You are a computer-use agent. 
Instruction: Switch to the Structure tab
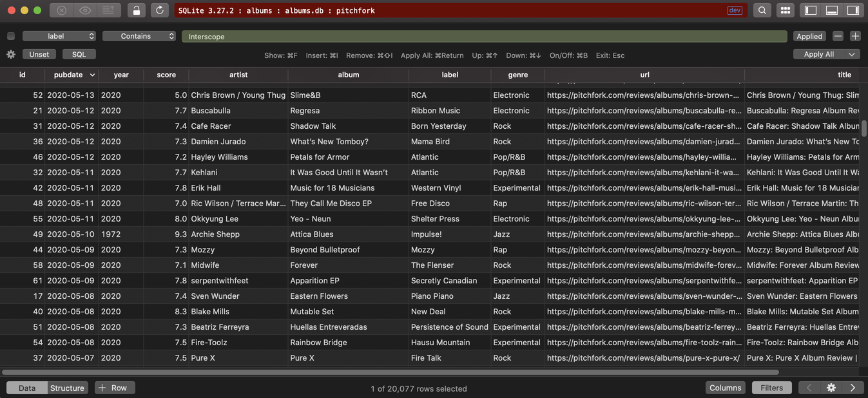click(x=67, y=388)
